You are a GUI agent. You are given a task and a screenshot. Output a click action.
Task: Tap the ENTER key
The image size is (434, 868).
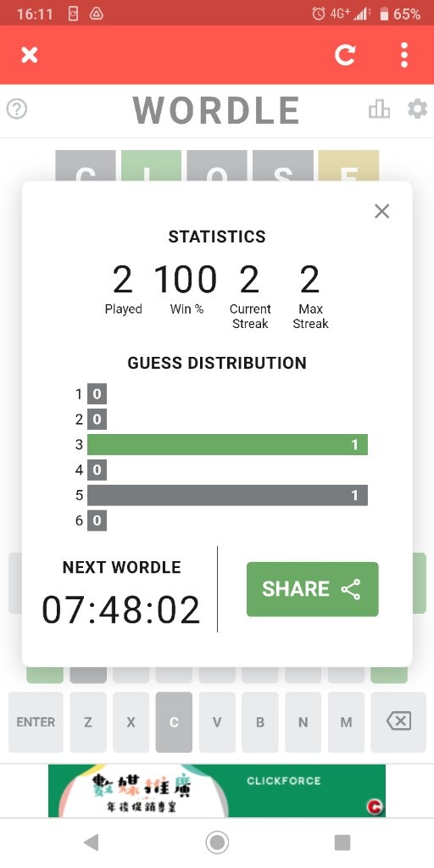[36, 722]
